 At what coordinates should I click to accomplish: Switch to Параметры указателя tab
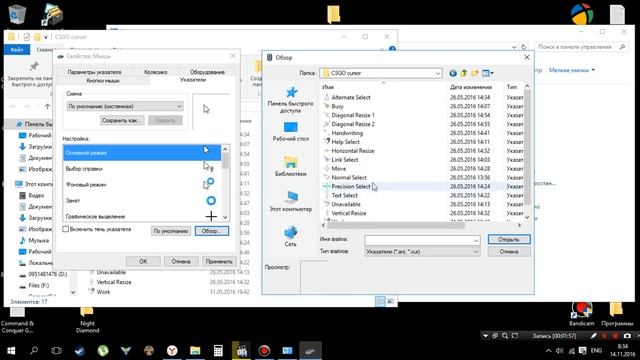coord(94,72)
